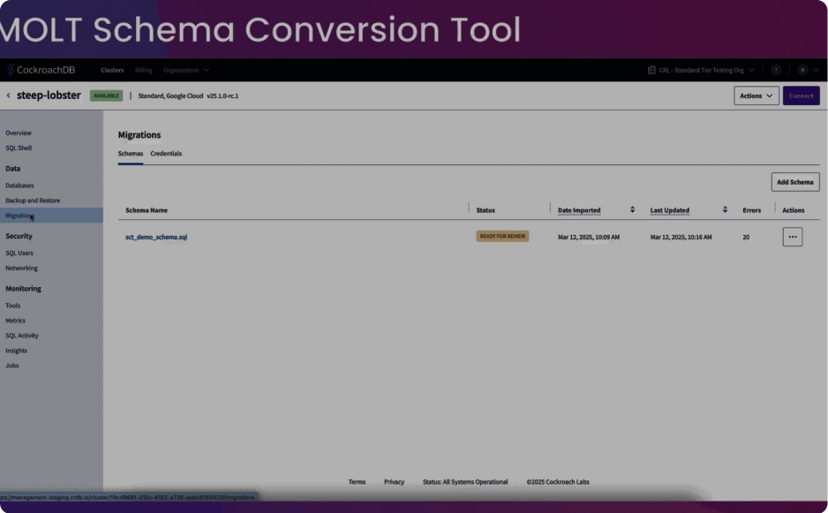The image size is (828, 513).
Task: Open Networking in the sidebar
Action: click(22, 268)
